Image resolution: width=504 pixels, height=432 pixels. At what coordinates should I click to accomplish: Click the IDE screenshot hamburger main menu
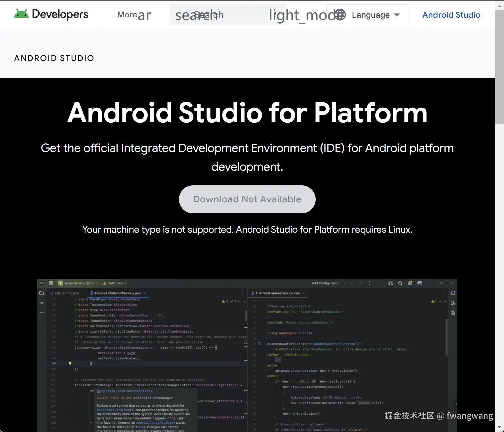pyautogui.click(x=51, y=283)
